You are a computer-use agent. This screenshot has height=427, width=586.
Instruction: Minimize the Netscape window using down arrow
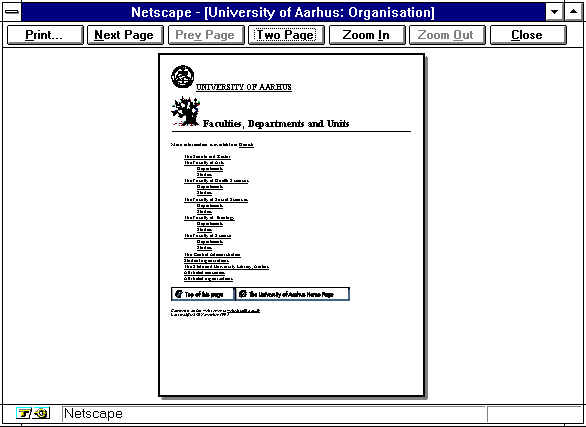(x=555, y=12)
